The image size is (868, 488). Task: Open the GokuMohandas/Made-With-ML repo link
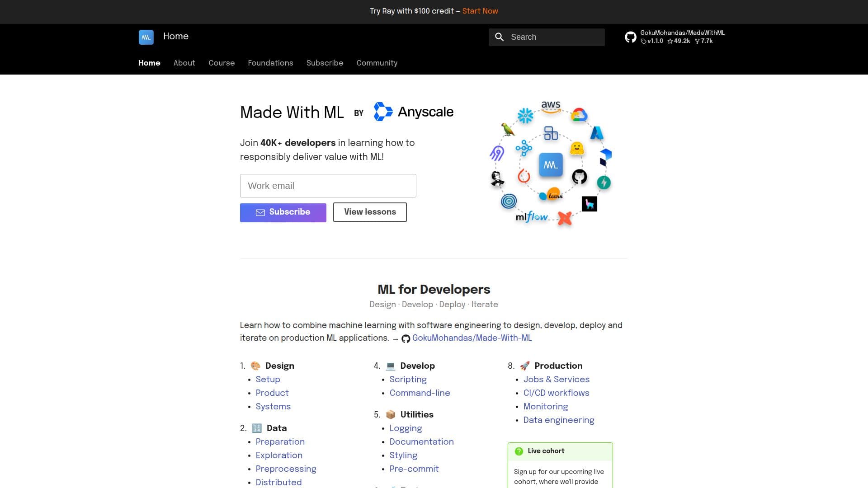pos(472,338)
